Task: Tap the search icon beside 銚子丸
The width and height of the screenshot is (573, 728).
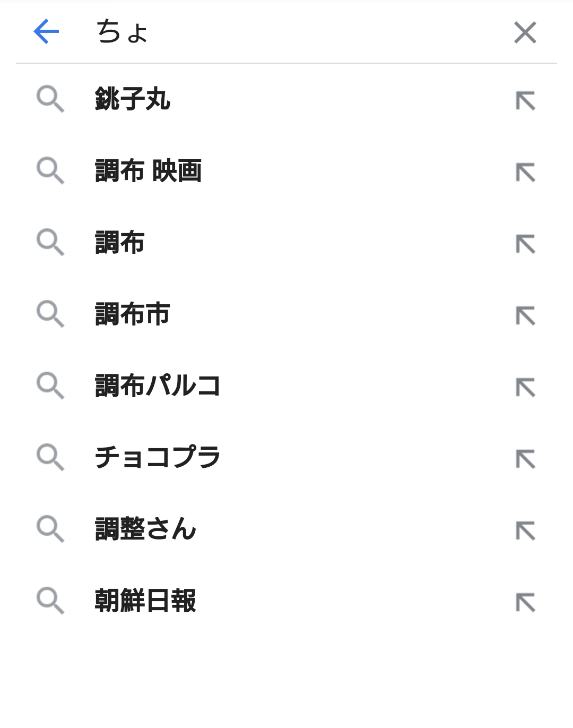Action: click(x=50, y=99)
